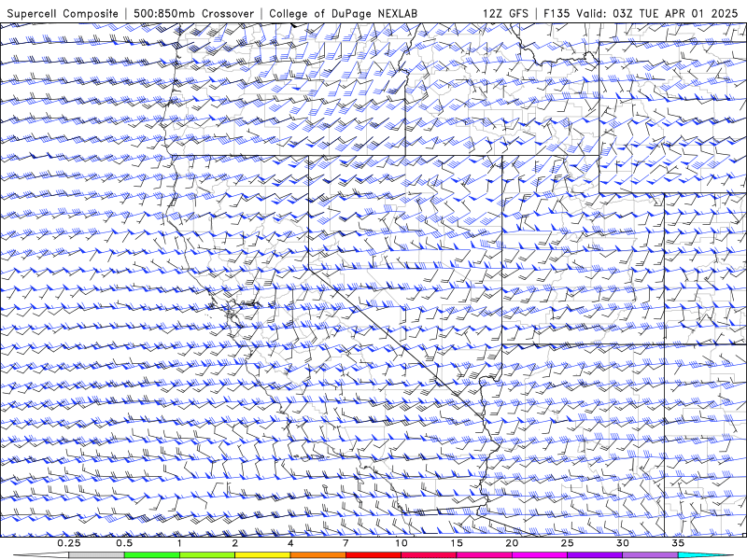This screenshot has height=560, width=747.
Task: Click the '15' legend value
Action: tap(457, 543)
